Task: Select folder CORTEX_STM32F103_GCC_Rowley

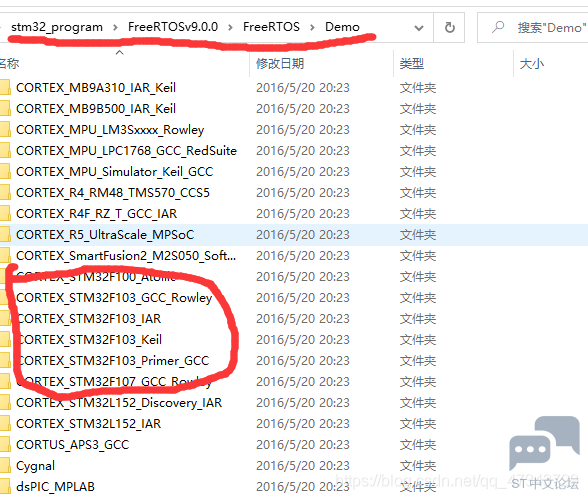Action: (114, 298)
